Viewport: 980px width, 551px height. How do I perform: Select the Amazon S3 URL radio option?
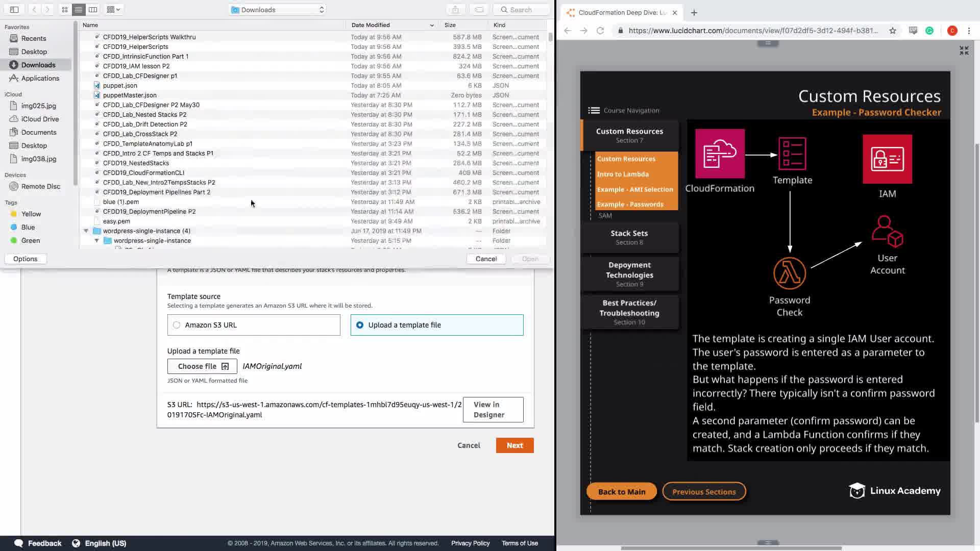pyautogui.click(x=177, y=325)
